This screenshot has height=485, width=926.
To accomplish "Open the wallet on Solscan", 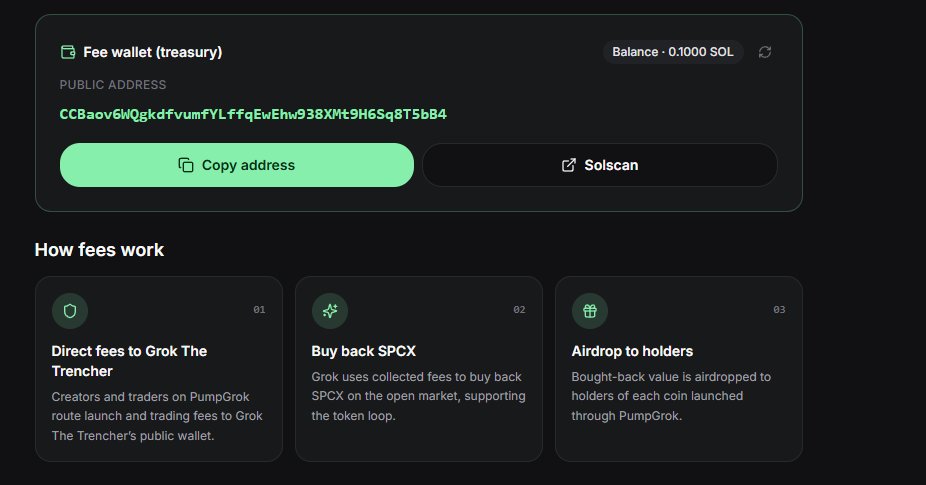I will pyautogui.click(x=599, y=165).
